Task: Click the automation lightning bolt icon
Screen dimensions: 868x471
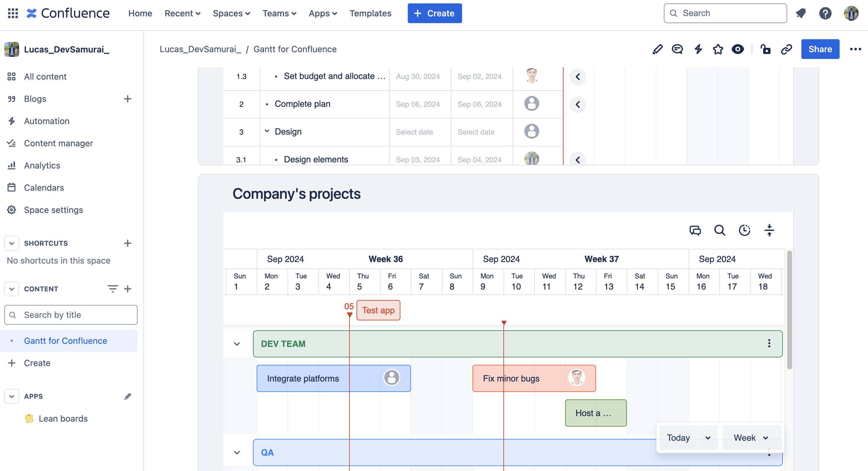Action: (x=698, y=49)
